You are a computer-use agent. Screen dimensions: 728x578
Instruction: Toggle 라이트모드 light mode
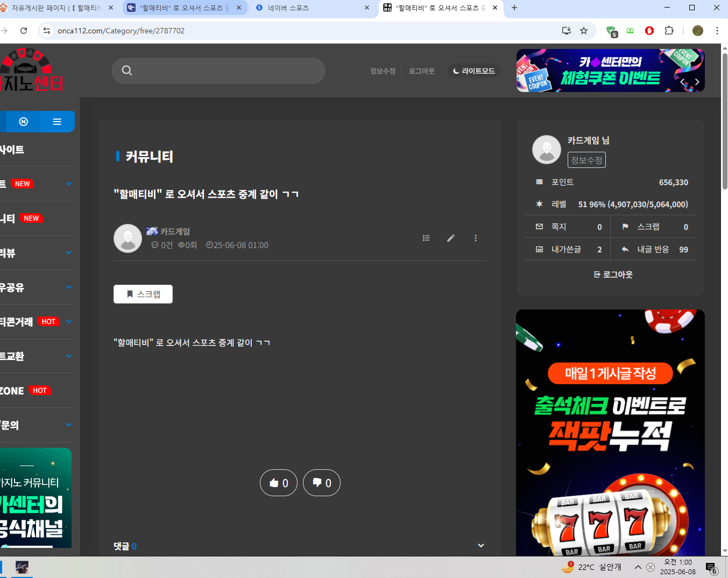474,71
